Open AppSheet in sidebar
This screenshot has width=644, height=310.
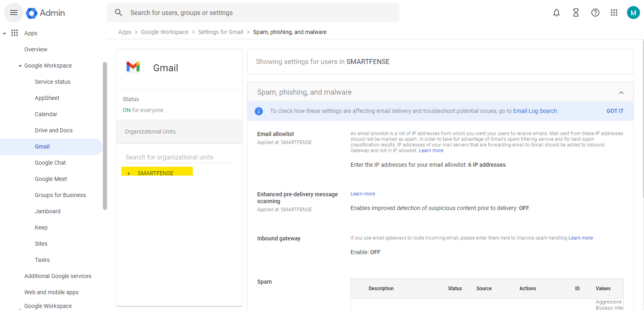coord(47,98)
